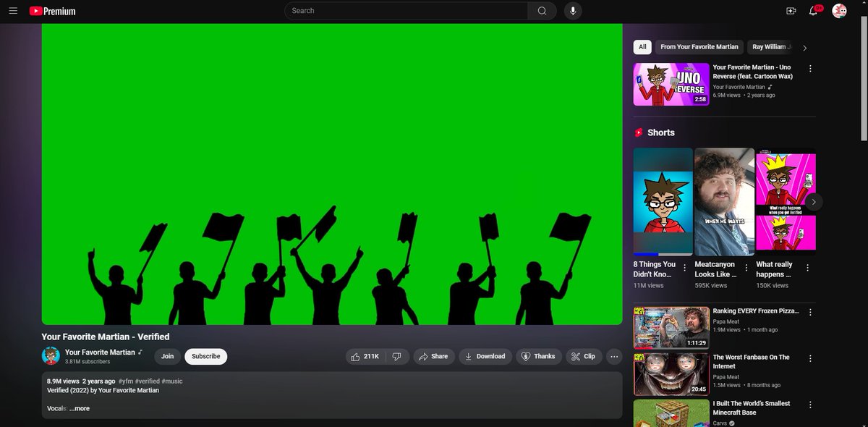
Task: Click the '3.81M subscribers' text
Action: 88,361
